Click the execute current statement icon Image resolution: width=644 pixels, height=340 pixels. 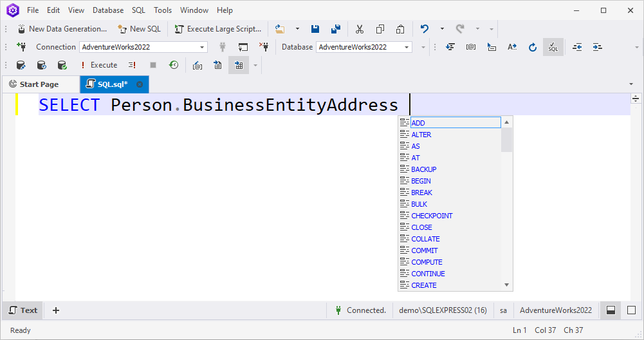[132, 65]
